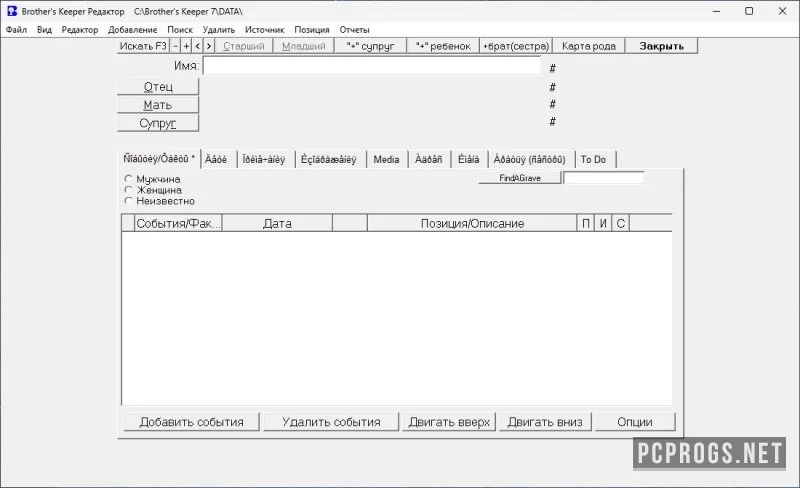
Task: Add a child with "+" ребенок
Action: [x=443, y=46]
